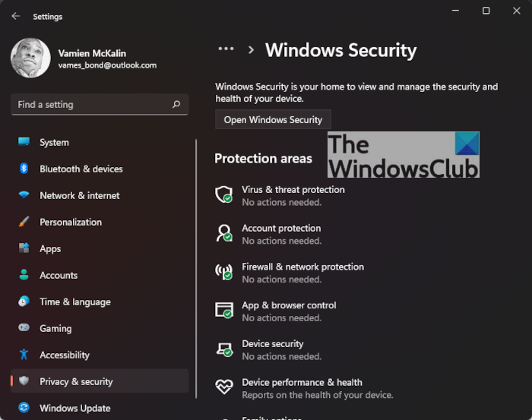Open the breadcrumb ellipsis menu

click(x=226, y=49)
